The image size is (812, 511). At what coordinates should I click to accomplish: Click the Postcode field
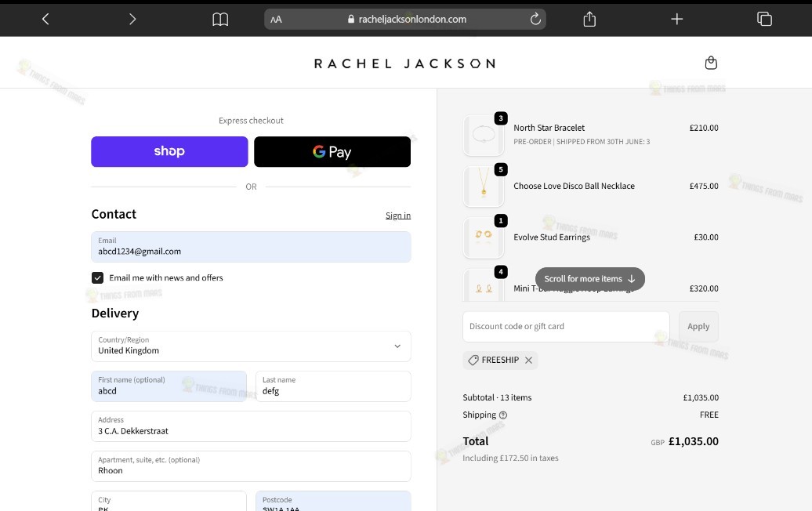click(x=333, y=501)
